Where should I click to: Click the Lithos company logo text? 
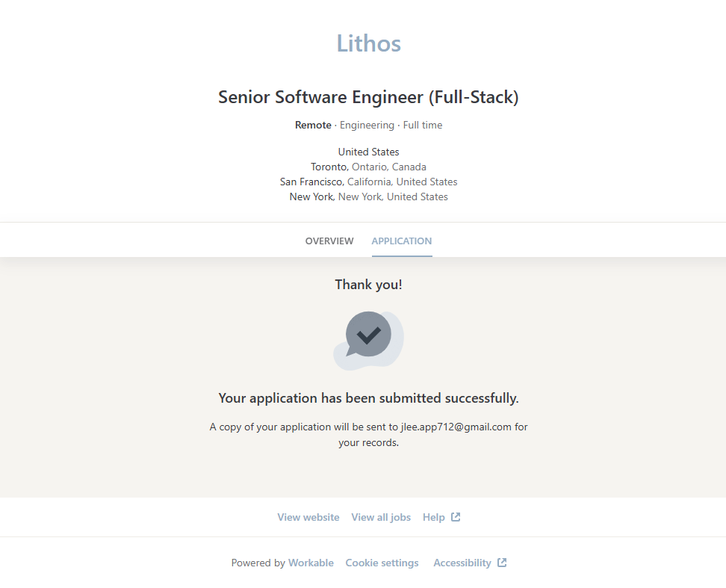368,43
